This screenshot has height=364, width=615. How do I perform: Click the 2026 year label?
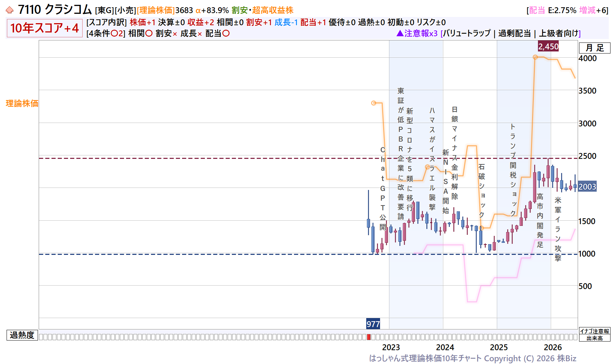click(x=553, y=347)
